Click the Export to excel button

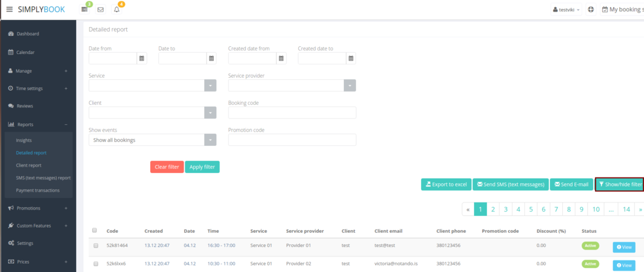pos(446,185)
